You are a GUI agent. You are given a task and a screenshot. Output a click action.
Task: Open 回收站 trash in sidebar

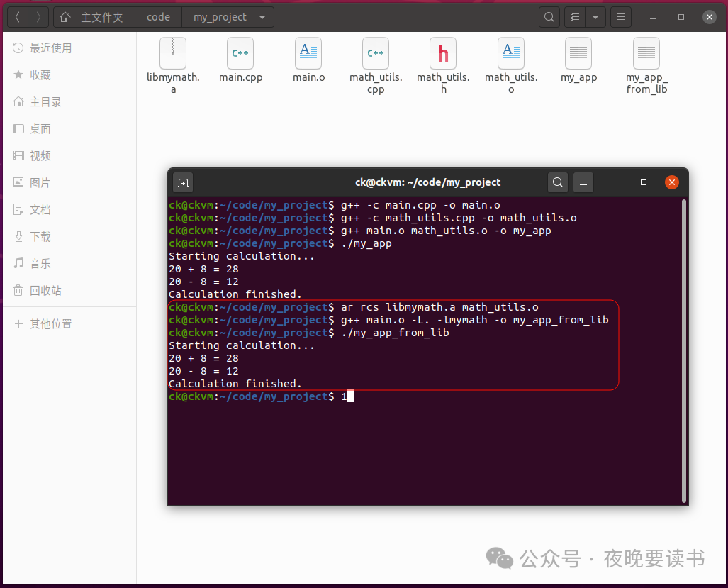tap(69, 290)
